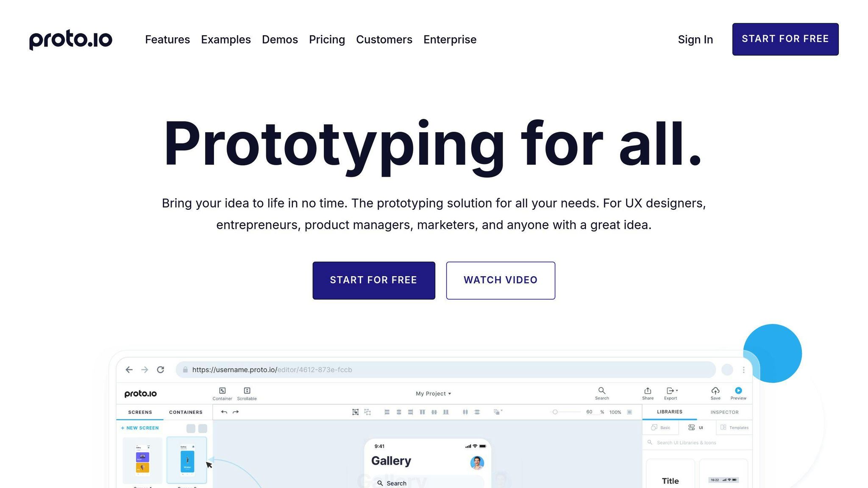This screenshot has width=868, height=488.
Task: Click the Share icon
Action: pyautogui.click(x=648, y=390)
